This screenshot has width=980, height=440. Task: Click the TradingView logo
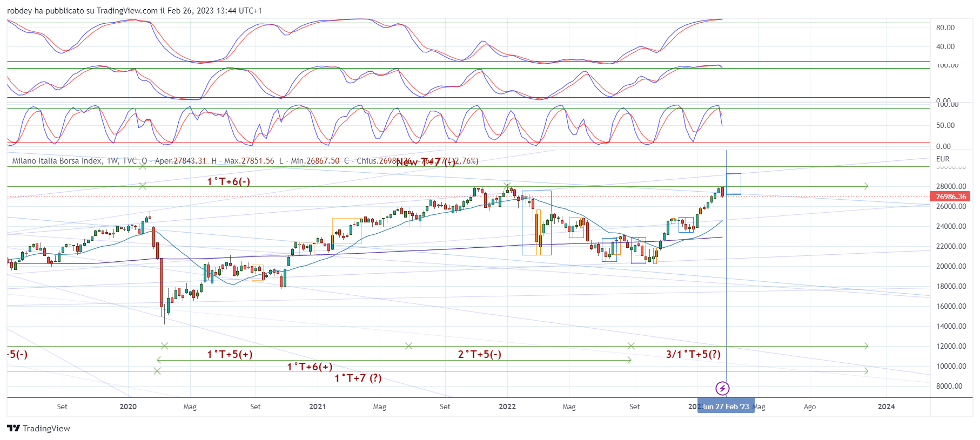click(38, 428)
